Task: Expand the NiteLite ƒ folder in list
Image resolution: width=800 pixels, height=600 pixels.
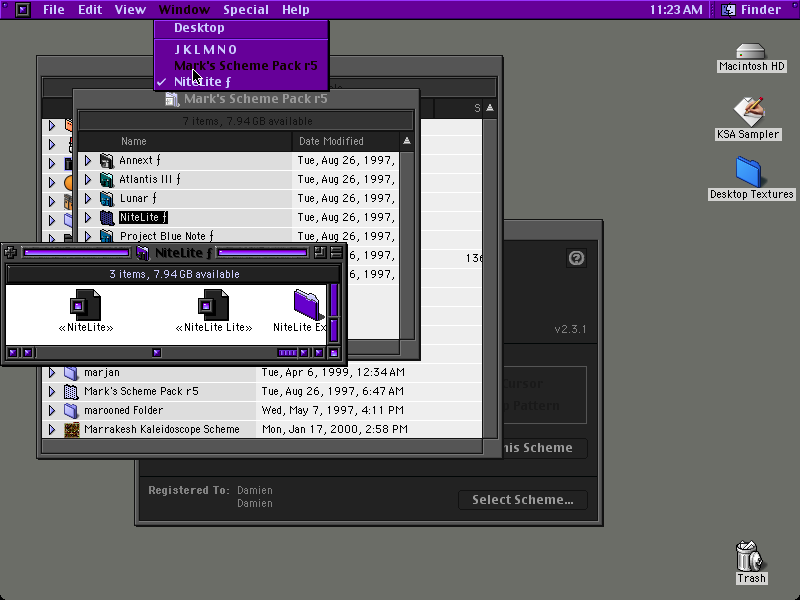Action: pyautogui.click(x=88, y=217)
